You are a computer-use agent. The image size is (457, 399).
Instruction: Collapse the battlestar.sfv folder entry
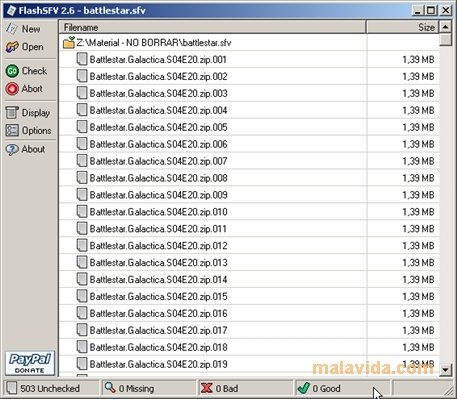click(x=69, y=43)
